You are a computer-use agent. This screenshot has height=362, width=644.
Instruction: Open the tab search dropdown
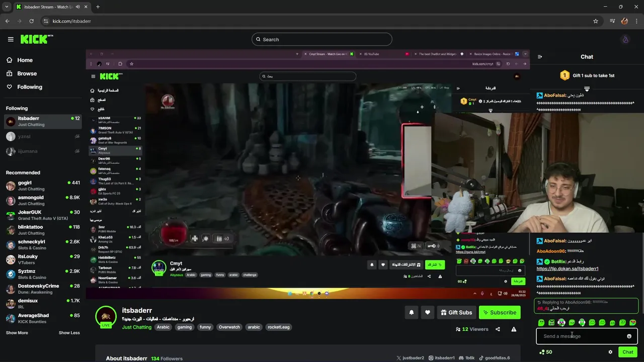(7, 7)
